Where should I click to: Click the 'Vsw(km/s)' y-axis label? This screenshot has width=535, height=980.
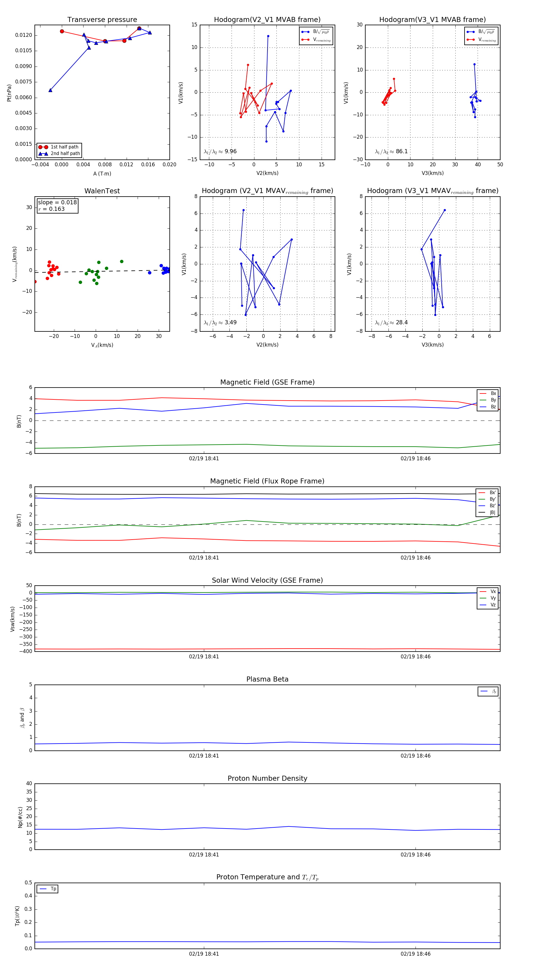(12, 619)
